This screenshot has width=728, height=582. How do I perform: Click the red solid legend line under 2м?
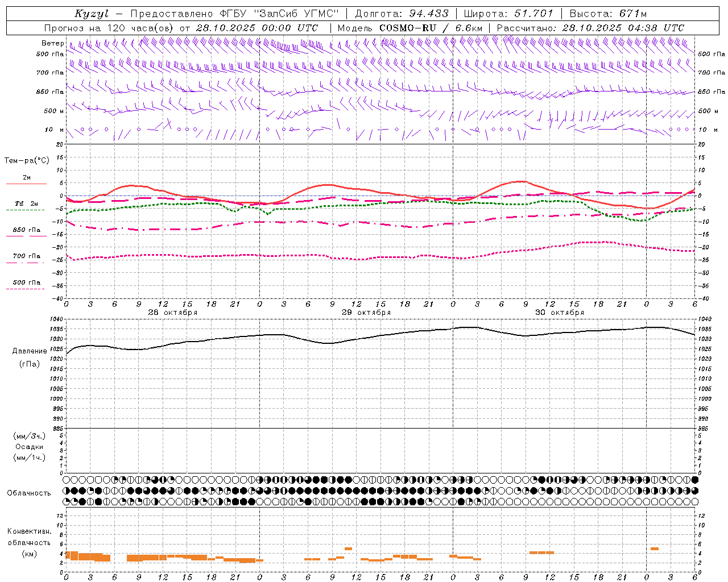26,184
